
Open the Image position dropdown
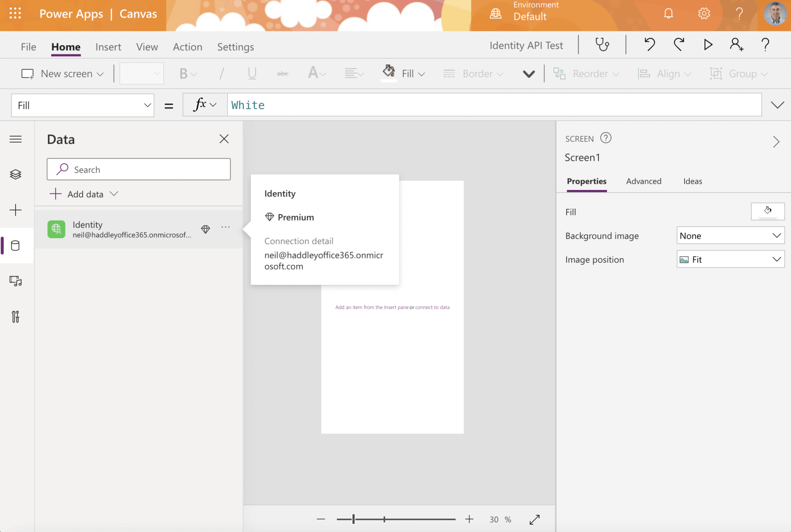pyautogui.click(x=730, y=259)
